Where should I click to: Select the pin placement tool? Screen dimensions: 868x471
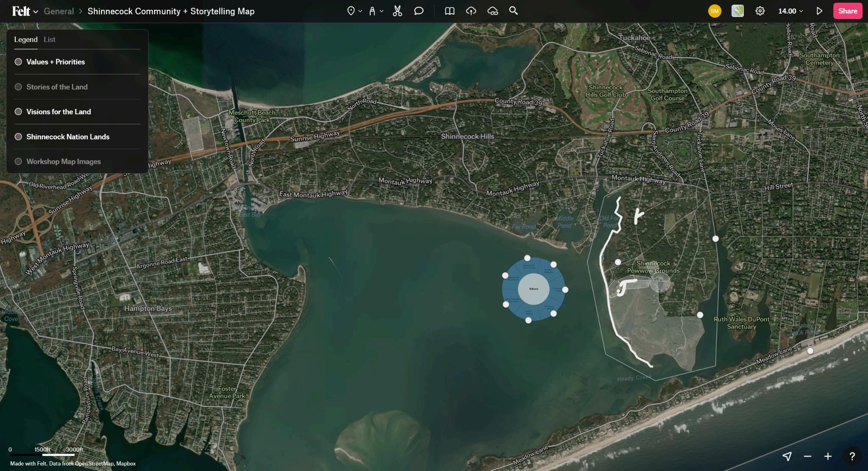click(x=351, y=11)
